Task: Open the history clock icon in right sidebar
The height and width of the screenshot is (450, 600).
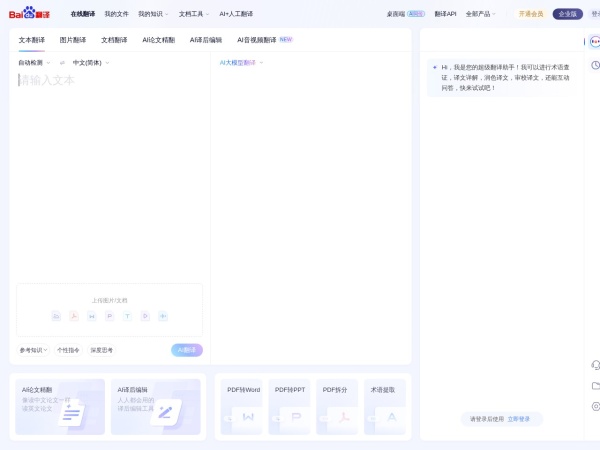Action: point(595,65)
